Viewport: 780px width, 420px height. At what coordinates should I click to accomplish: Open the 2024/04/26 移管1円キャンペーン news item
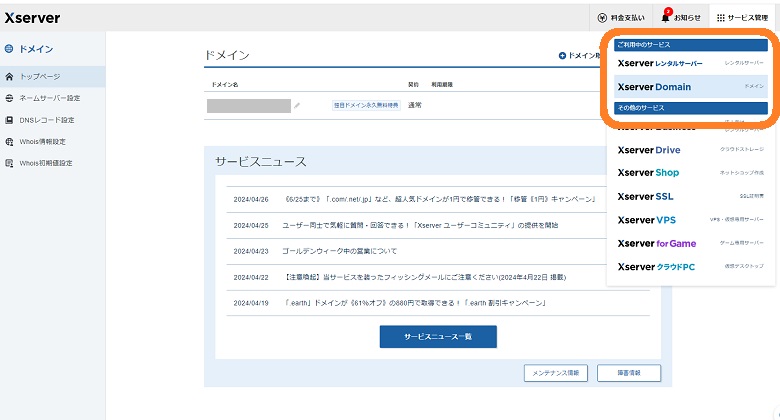[x=438, y=199]
